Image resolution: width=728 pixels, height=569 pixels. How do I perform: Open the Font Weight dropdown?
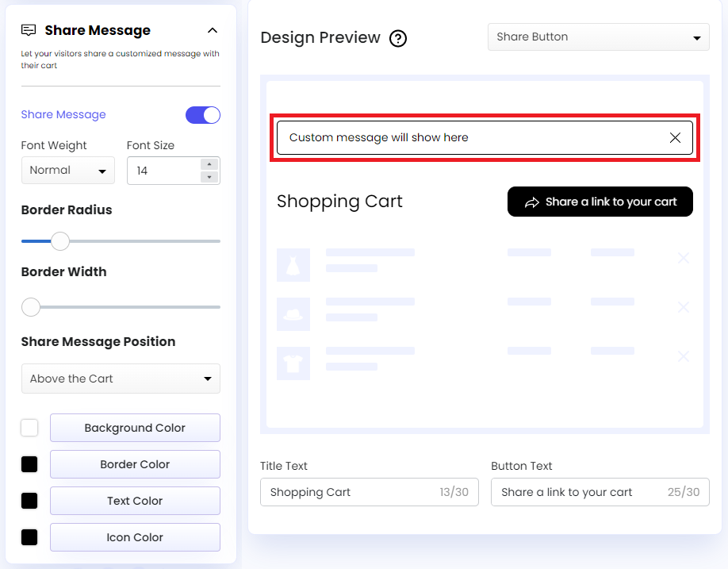click(67, 171)
